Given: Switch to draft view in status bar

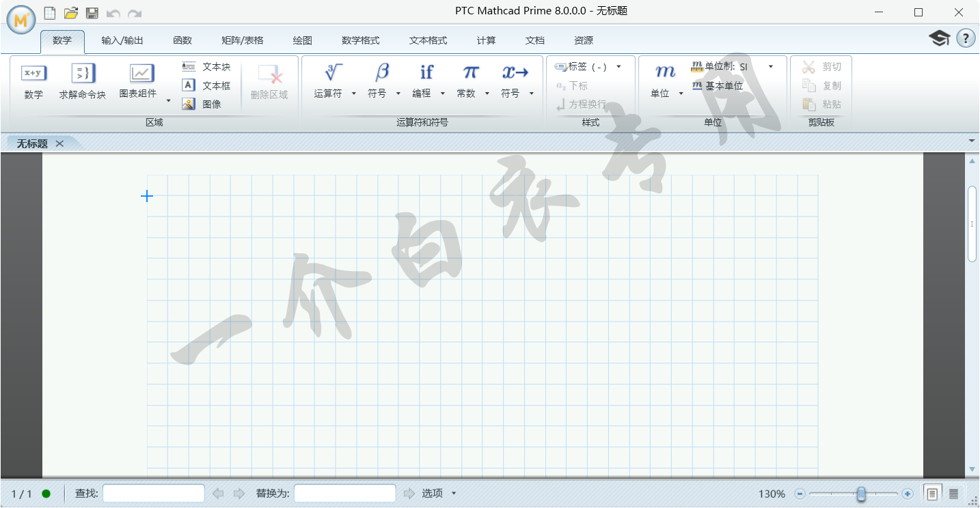Looking at the screenshot, I should [953, 494].
